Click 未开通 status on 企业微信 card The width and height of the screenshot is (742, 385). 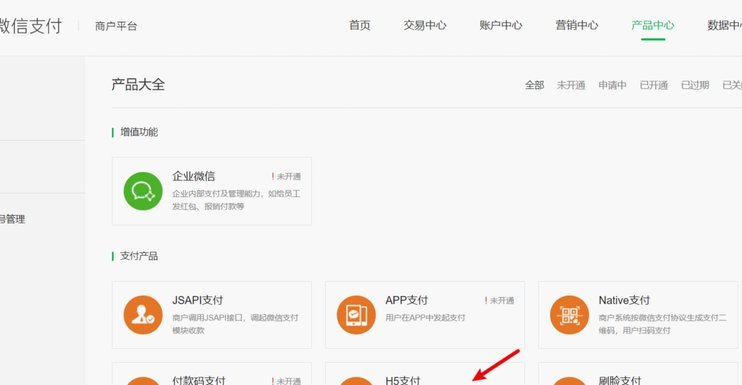pyautogui.click(x=286, y=176)
